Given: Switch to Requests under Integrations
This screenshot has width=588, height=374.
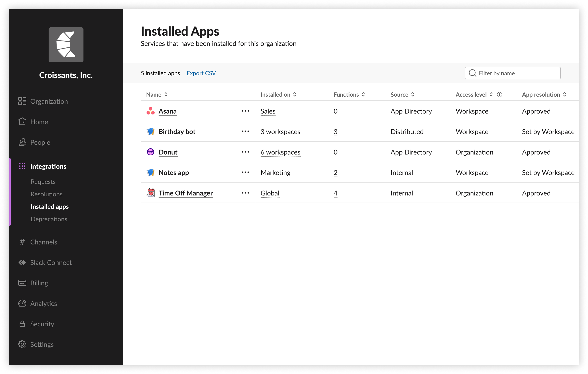Looking at the screenshot, I should click(43, 182).
